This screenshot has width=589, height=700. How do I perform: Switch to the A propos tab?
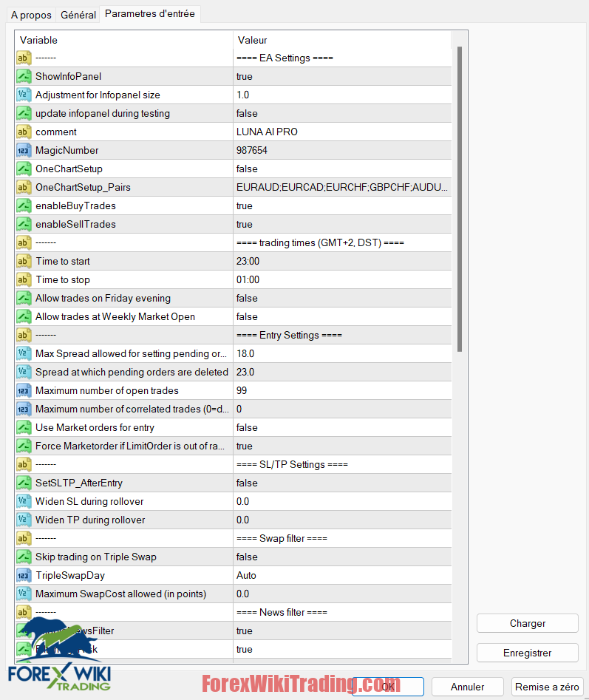pos(31,15)
